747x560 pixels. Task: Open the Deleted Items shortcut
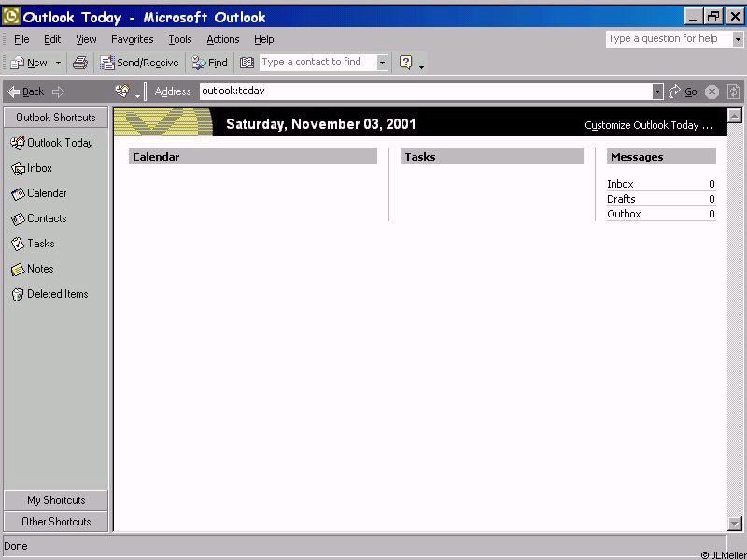click(49, 294)
